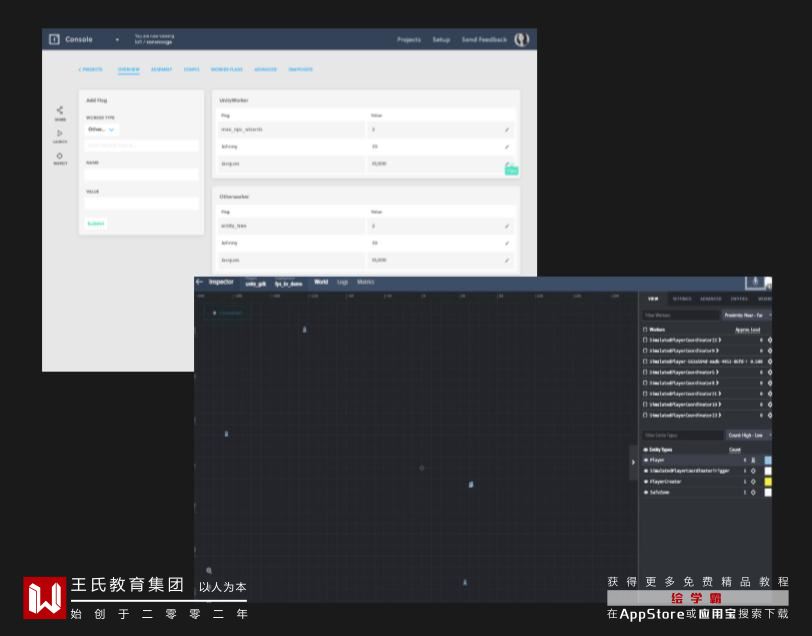Image resolution: width=812 pixels, height=636 pixels.
Task: Click the SafeZone locate target icon
Action: click(753, 493)
